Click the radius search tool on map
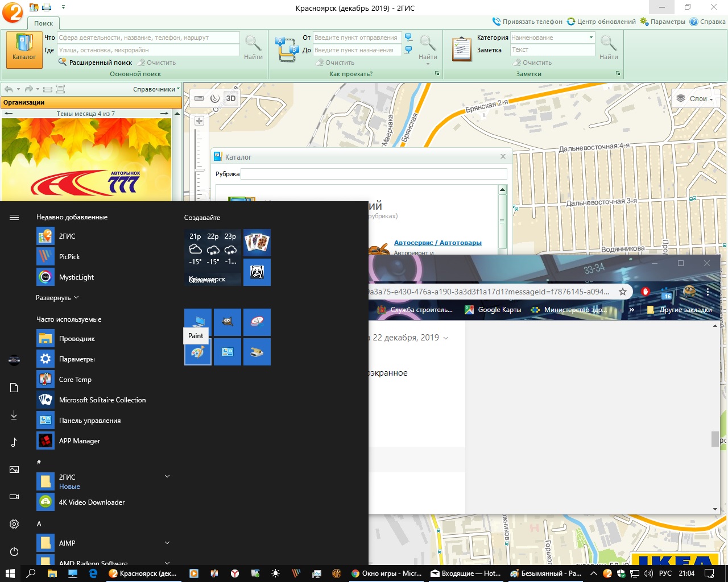The image size is (728, 582). 214,98
